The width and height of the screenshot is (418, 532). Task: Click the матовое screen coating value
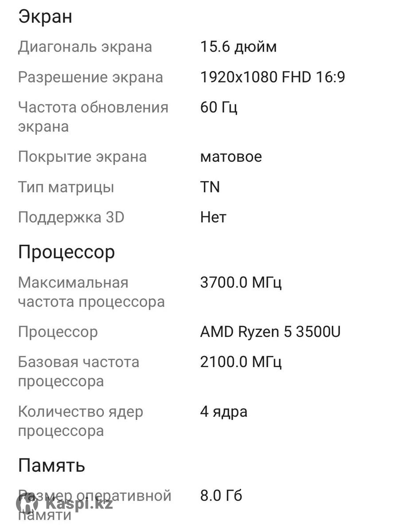point(231,156)
